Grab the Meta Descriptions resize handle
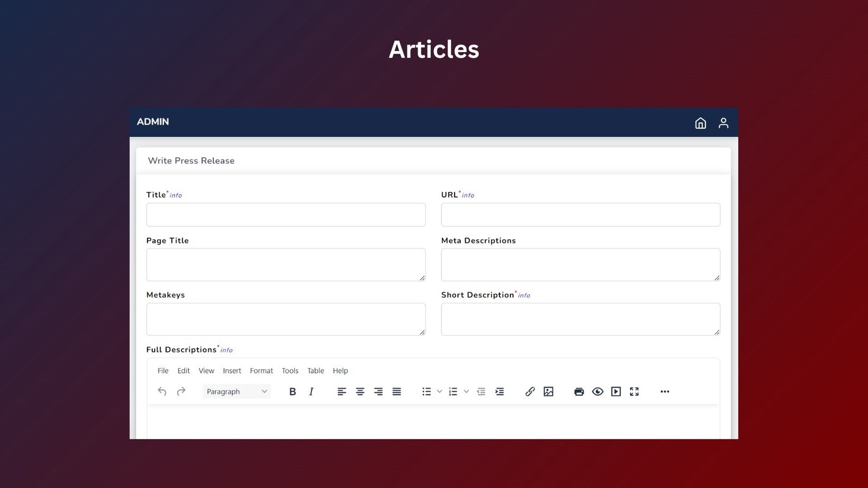This screenshot has height=488, width=868. 717,278
